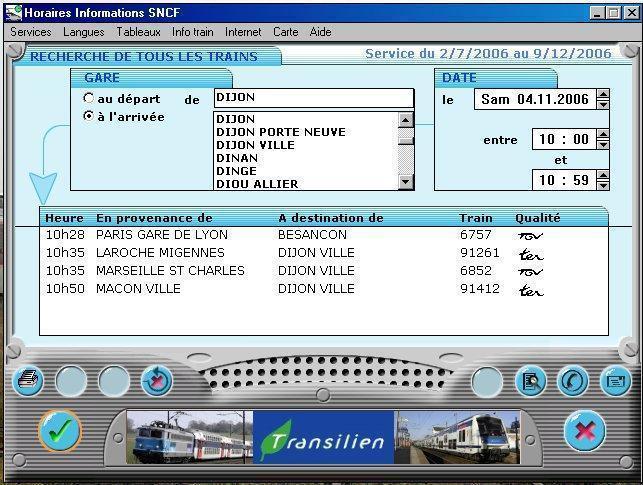The width and height of the screenshot is (643, 485).
Task: Decrease the start time 10:00 with the down spinner
Action: point(603,145)
